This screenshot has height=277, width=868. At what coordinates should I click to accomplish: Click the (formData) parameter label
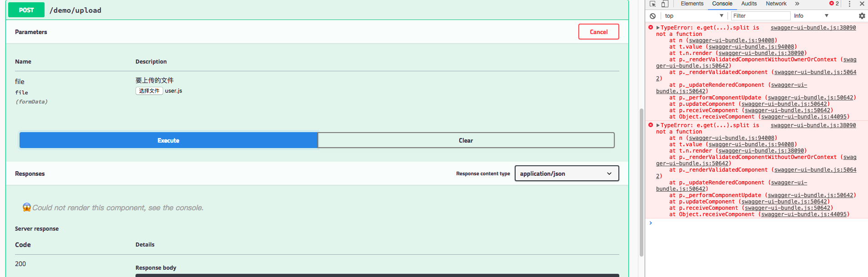31,102
